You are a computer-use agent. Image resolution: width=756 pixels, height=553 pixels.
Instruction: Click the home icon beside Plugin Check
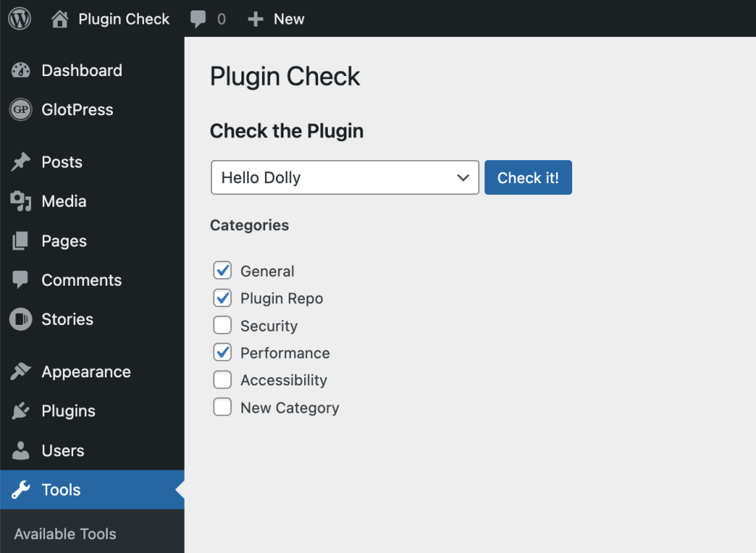click(x=60, y=19)
